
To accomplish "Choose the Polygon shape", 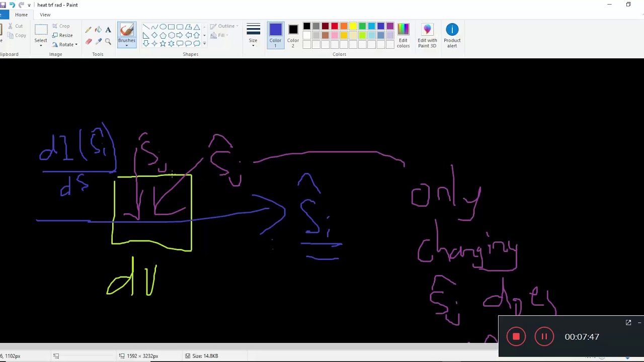I will pos(188,27).
